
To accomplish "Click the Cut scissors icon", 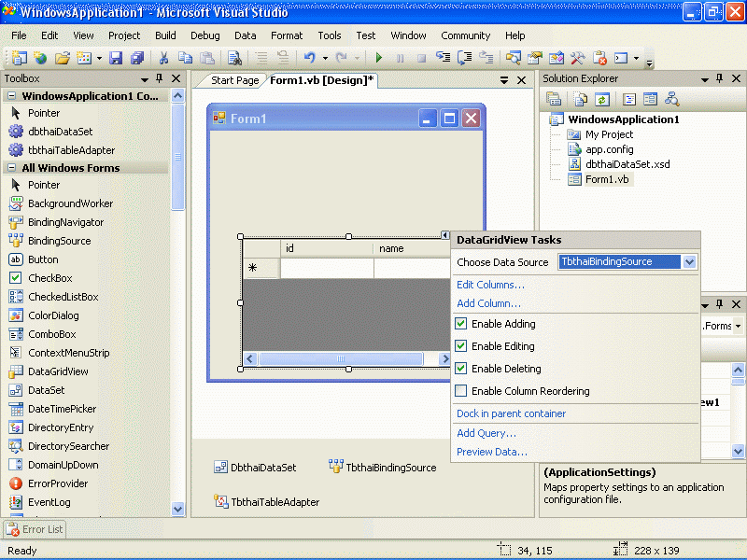I will [164, 58].
